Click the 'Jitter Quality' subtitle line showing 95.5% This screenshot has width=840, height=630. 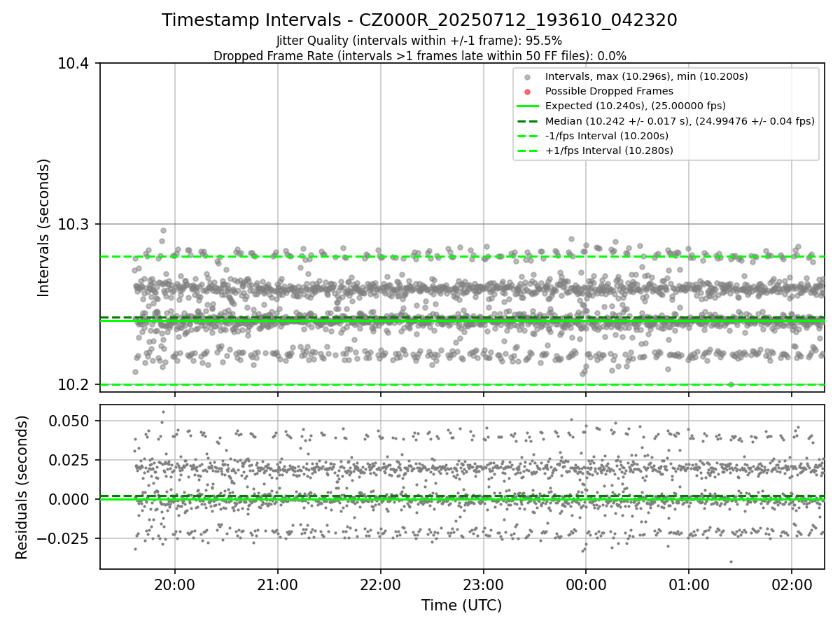[419, 41]
